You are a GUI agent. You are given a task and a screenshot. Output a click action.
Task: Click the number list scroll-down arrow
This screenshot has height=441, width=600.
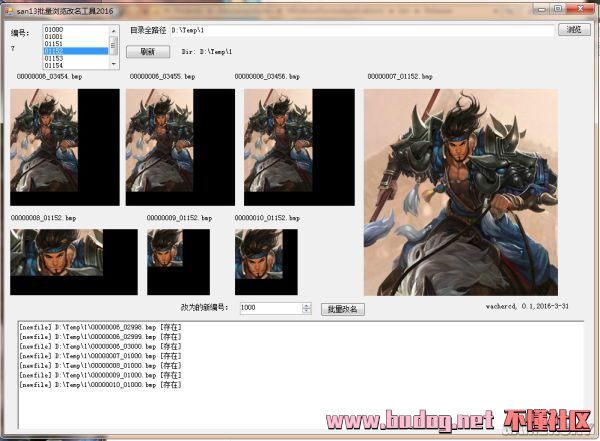pos(114,64)
